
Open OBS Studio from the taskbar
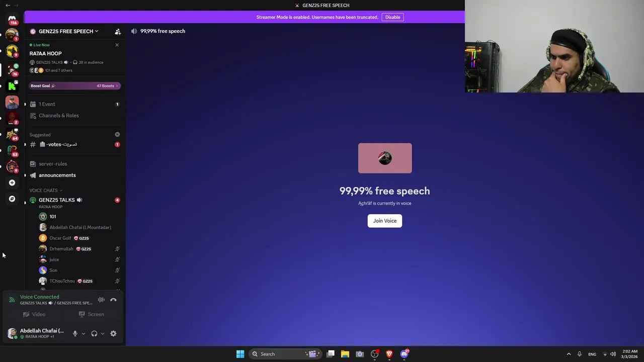point(374,354)
